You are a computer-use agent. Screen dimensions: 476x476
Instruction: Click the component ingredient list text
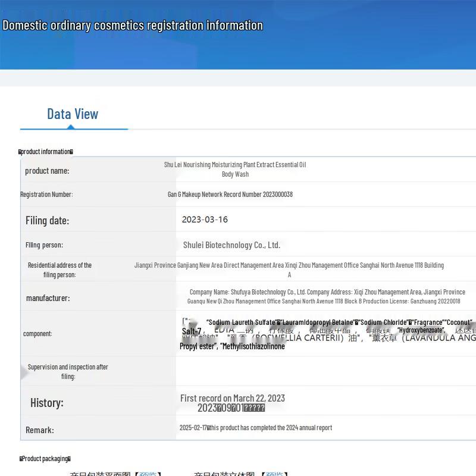click(327, 334)
